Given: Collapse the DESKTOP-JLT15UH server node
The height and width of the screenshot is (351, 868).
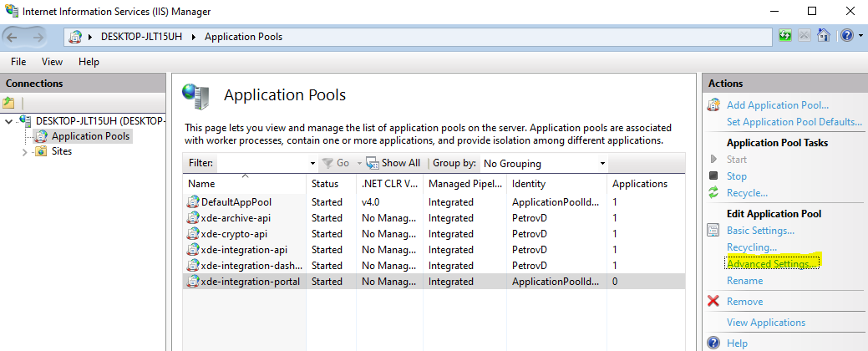Looking at the screenshot, I should (x=8, y=120).
